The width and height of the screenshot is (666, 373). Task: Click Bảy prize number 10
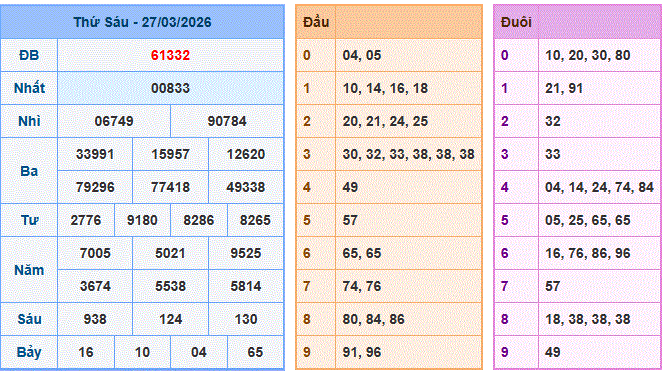pyautogui.click(x=142, y=353)
